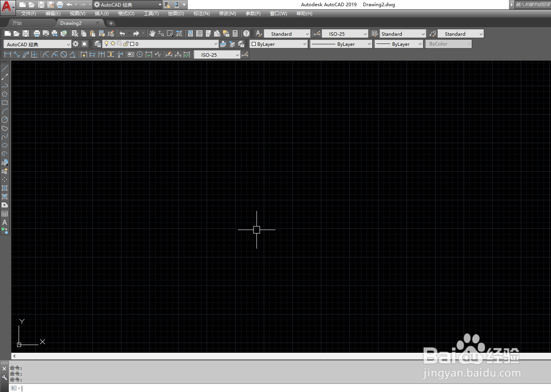This screenshot has height=392, width=551.
Task: Click the ByColor plot style box
Action: 448,44
